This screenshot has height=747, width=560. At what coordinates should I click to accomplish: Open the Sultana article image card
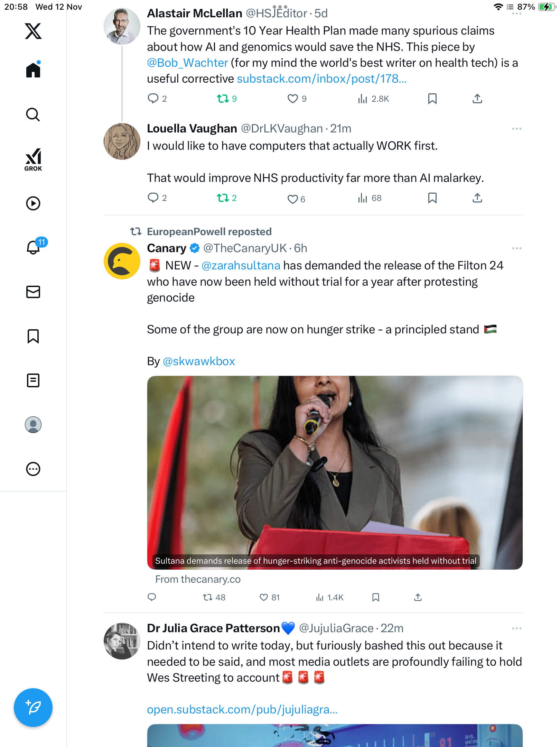click(335, 472)
